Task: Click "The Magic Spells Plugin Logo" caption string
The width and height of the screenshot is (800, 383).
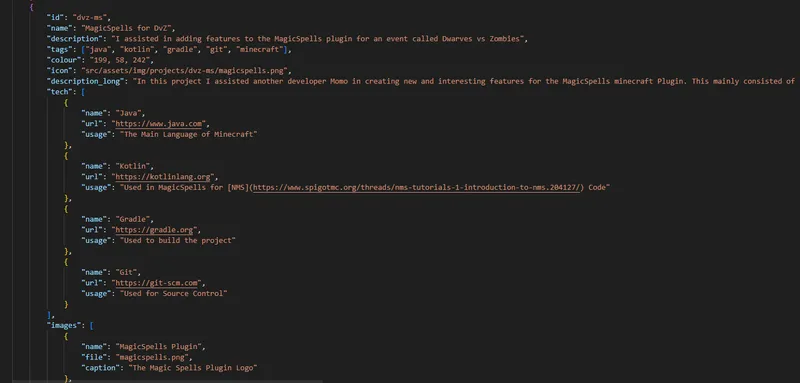Action: [x=193, y=368]
